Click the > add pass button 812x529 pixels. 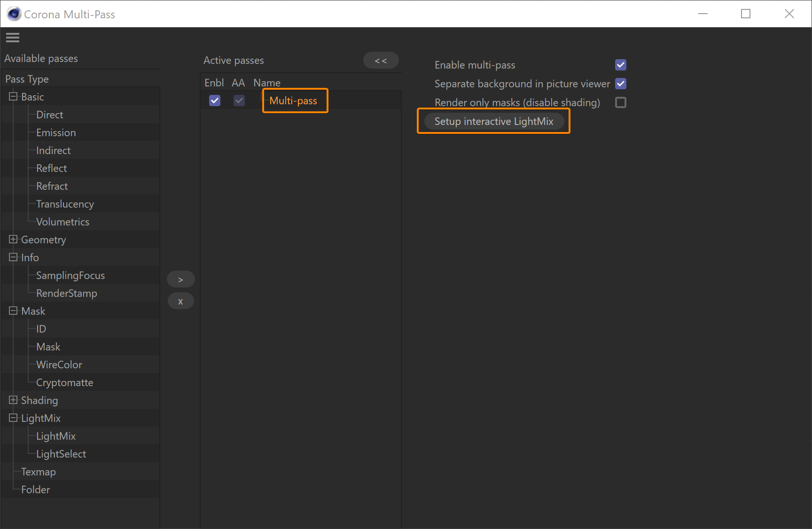(x=180, y=280)
